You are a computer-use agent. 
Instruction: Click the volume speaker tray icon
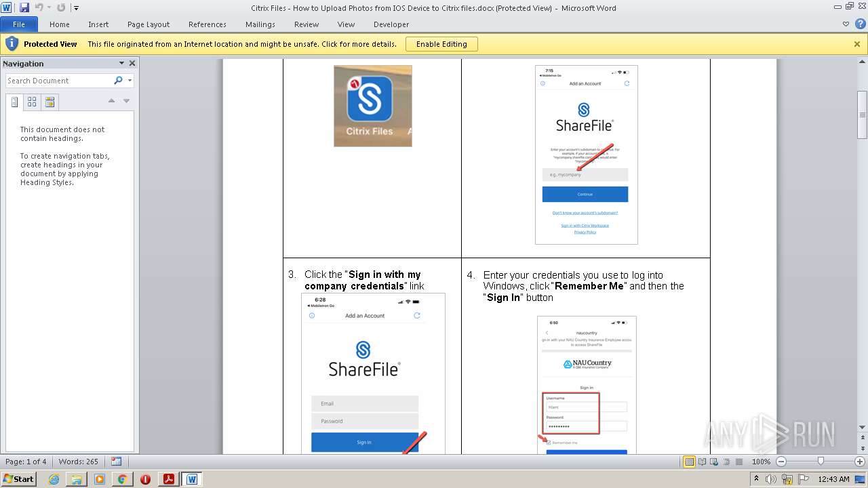[x=770, y=479]
